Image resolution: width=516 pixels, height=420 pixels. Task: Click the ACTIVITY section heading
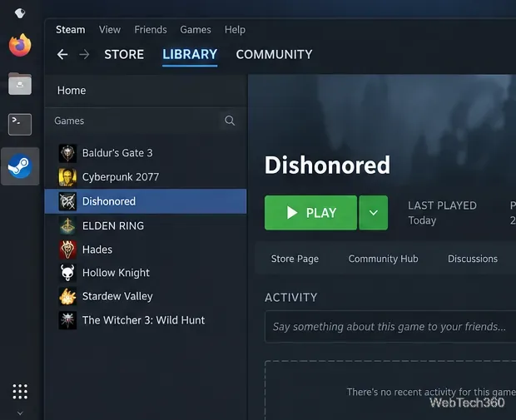click(291, 297)
